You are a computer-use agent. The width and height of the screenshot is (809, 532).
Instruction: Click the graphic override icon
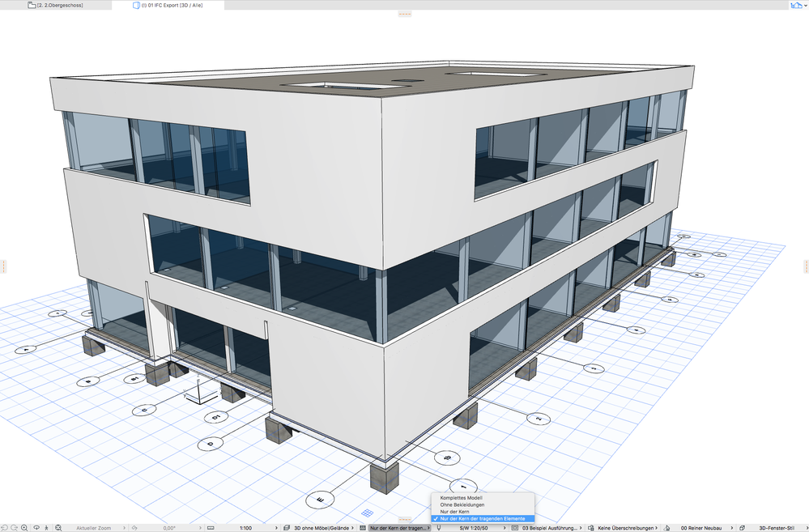[x=591, y=528]
